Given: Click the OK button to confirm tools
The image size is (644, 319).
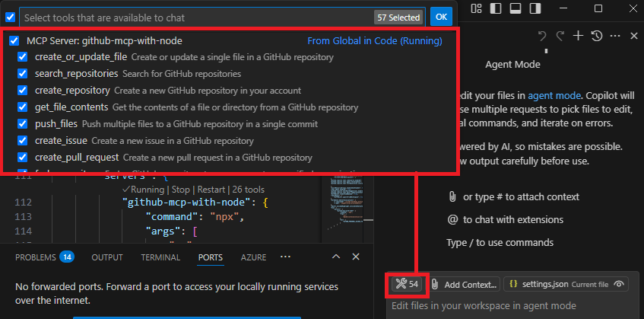Looking at the screenshot, I should click(x=441, y=17).
